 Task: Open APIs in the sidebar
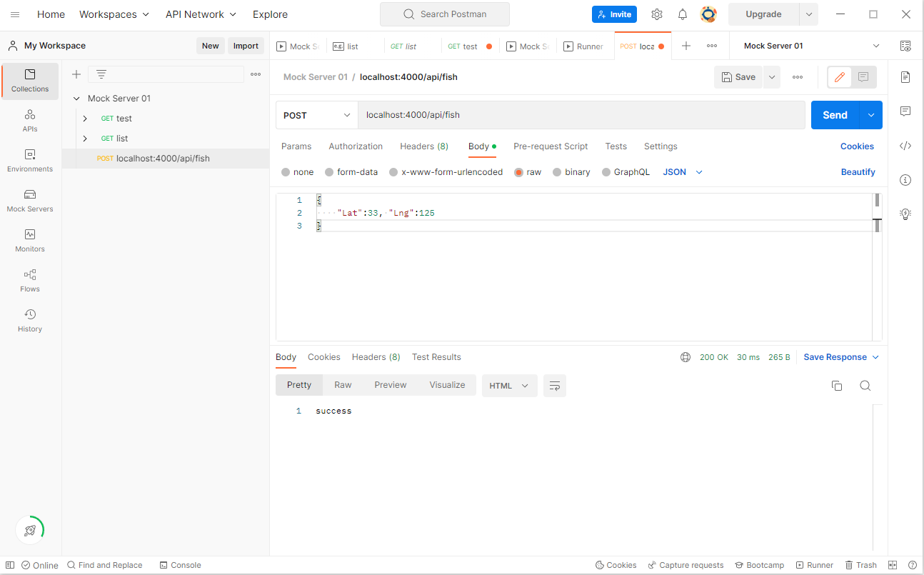(x=30, y=121)
